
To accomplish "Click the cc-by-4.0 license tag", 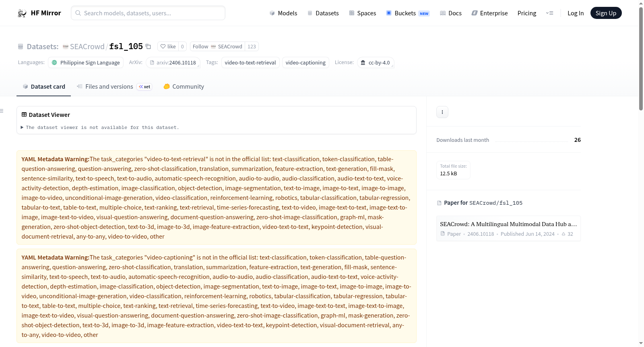I will click(376, 62).
